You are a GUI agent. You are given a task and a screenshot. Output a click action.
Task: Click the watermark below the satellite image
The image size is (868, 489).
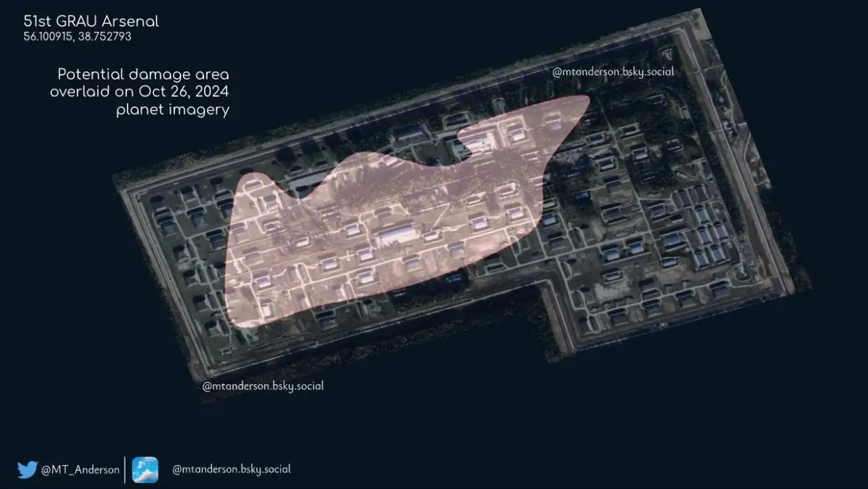coord(263,386)
